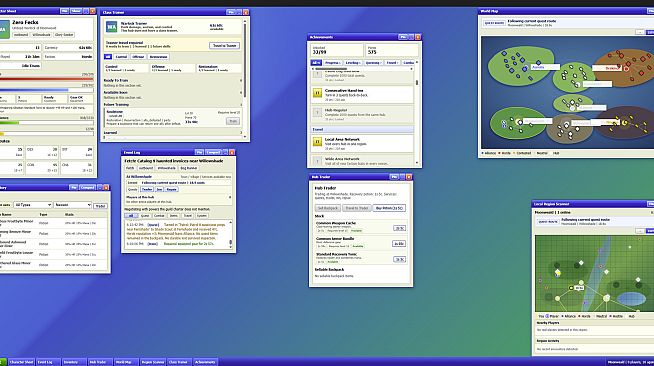654x366 pixels.
Task: Select the Restoration tab in Class Trainer
Action: (x=158, y=57)
